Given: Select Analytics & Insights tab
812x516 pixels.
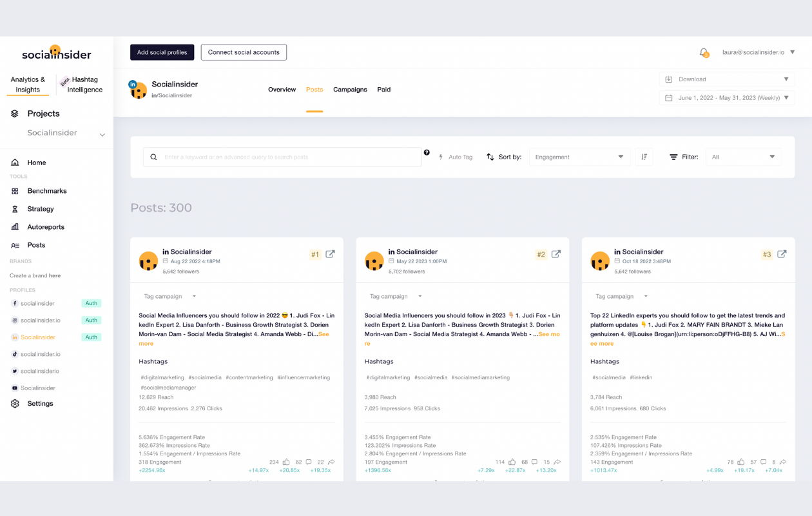Looking at the screenshot, I should point(28,84).
